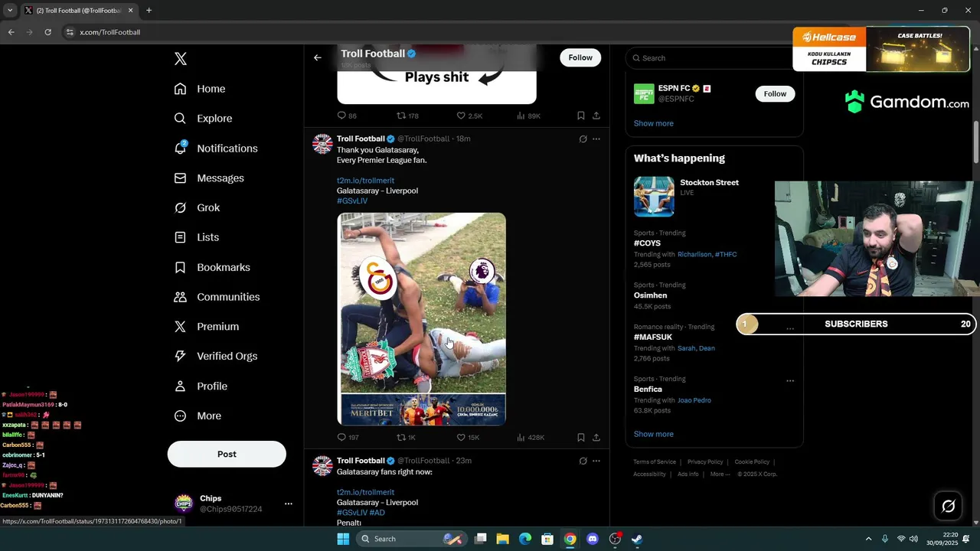Open the Galatasaray Liverpool meme image
This screenshot has width=980, height=551.
[x=421, y=319]
